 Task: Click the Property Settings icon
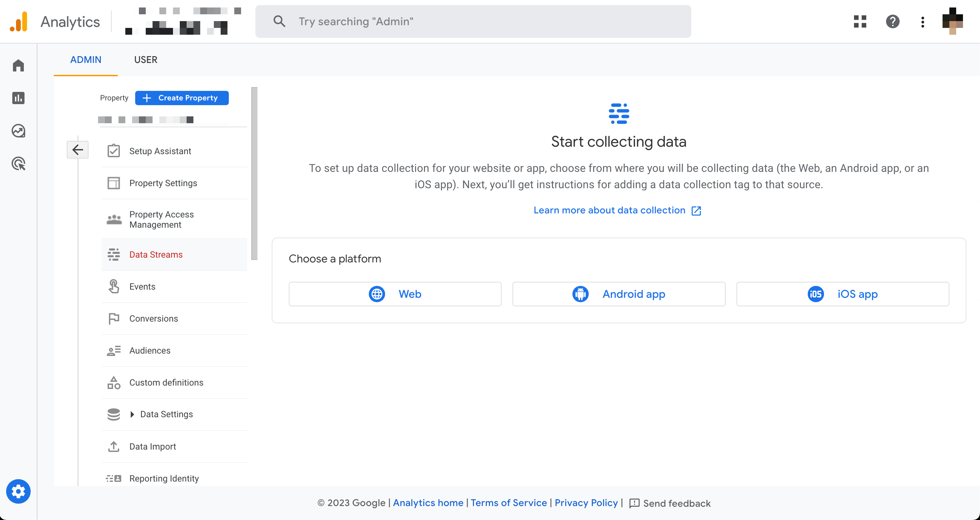click(114, 183)
